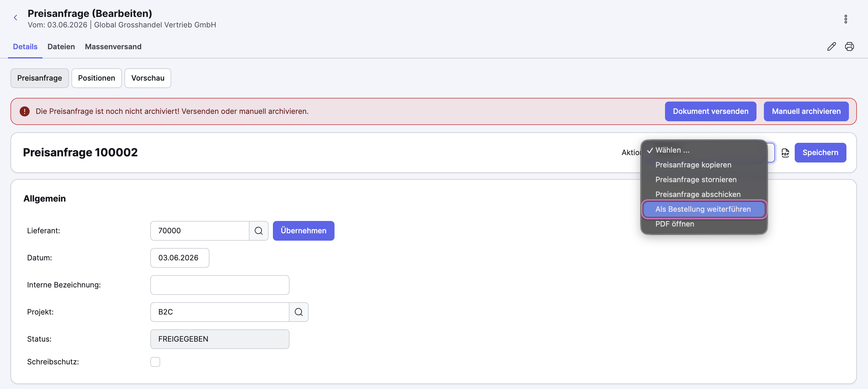Click the pencil edit icon
Screen dimensions: 868x389
pos(831,46)
